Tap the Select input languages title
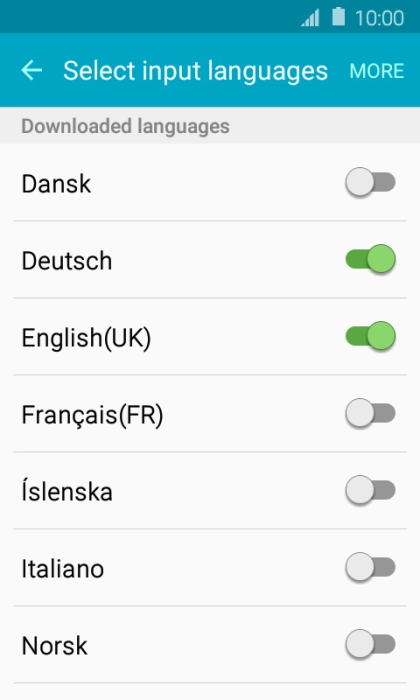The width and height of the screenshot is (420, 700). click(x=195, y=71)
